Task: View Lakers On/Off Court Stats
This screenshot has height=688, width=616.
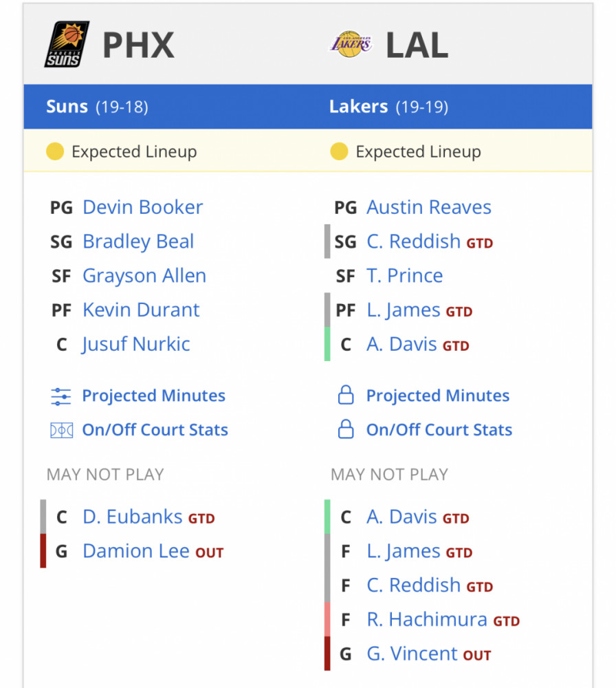Action: [x=439, y=430]
